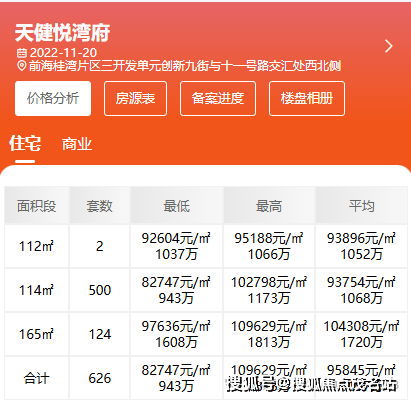Click lowest price 82747元/㎡ in 114㎡ row
The image size is (411, 401).
[176, 282]
